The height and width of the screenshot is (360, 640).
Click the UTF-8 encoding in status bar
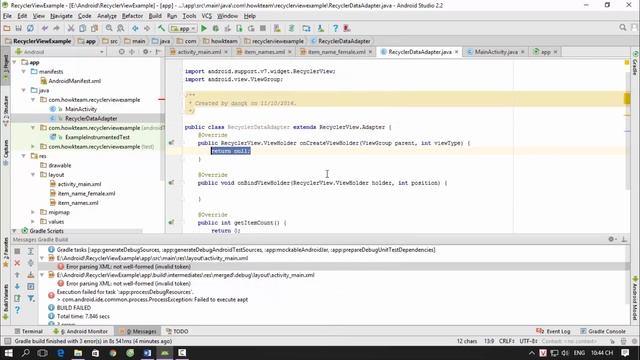point(528,341)
